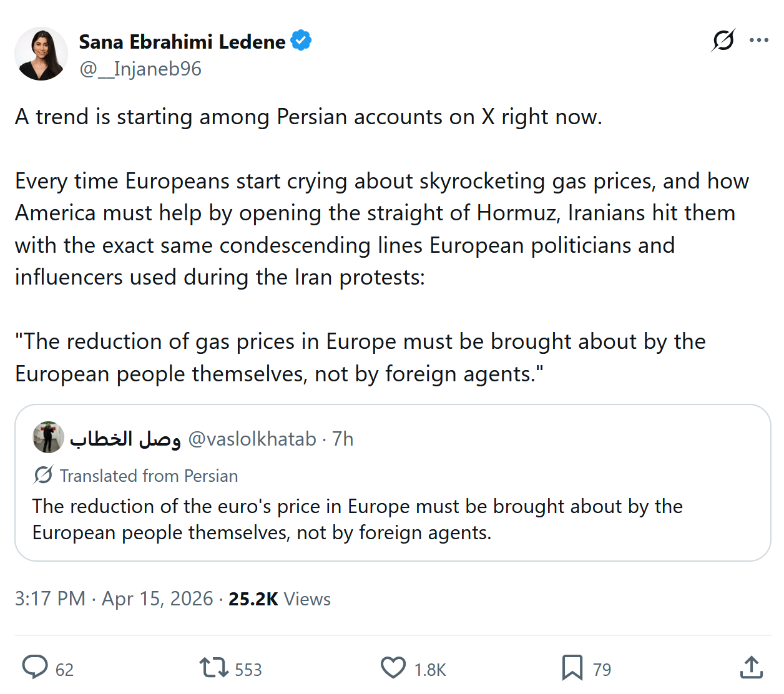Bookmark this post
This screenshot has width=784, height=694.
tap(572, 668)
